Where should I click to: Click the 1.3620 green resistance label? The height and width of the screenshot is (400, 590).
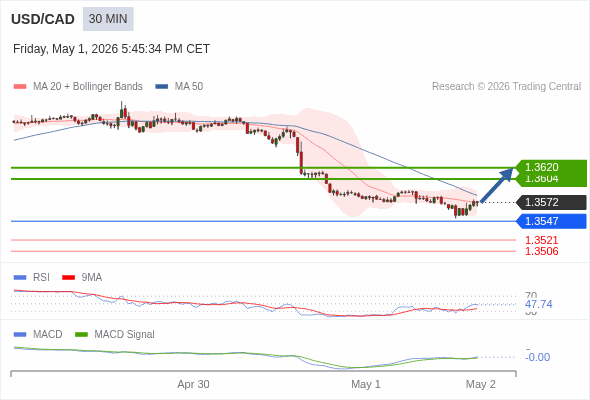pyautogui.click(x=551, y=167)
